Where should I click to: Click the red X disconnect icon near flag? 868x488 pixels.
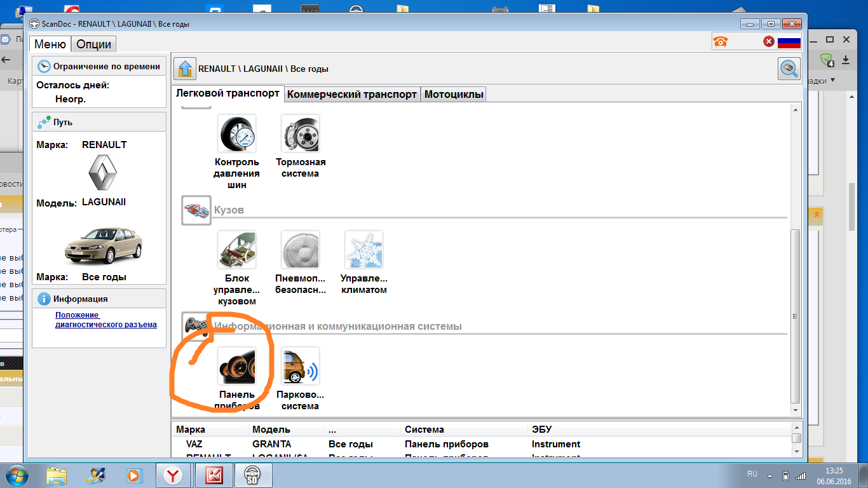click(x=769, y=42)
